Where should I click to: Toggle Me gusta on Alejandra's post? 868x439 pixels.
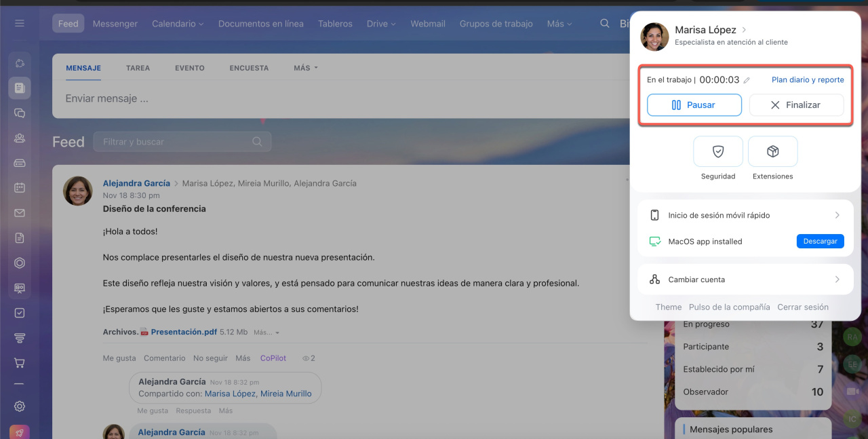tap(119, 358)
